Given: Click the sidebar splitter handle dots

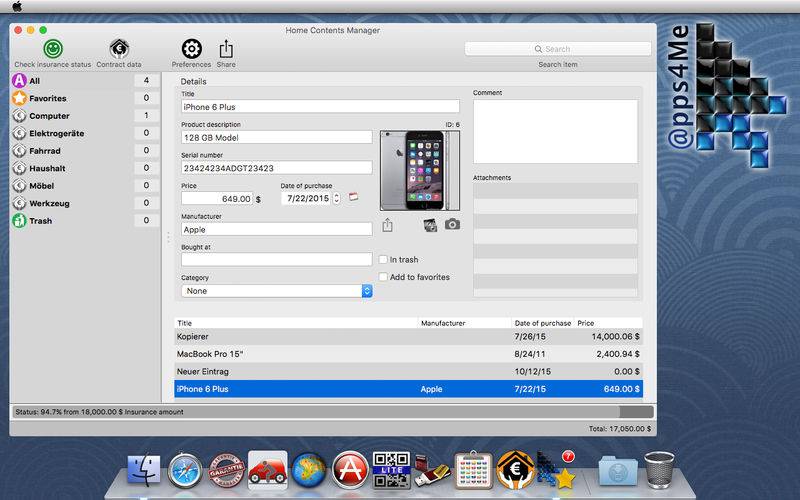Looking at the screenshot, I should (168, 237).
